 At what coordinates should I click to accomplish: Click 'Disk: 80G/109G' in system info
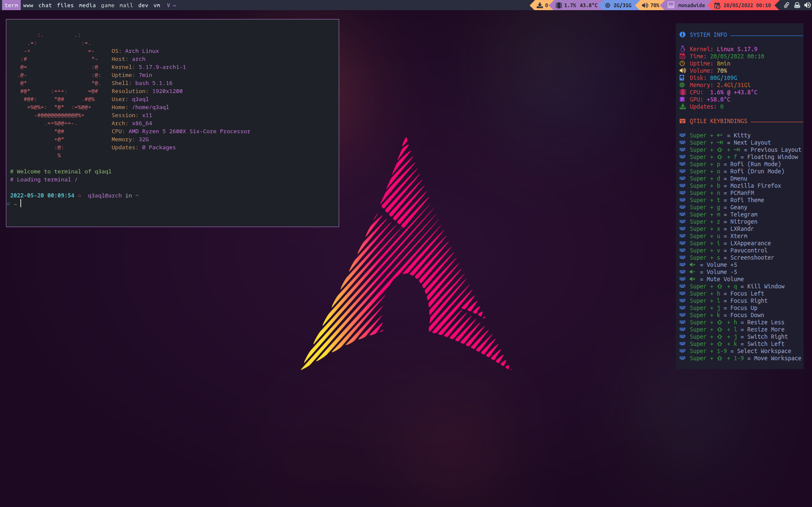click(x=713, y=78)
